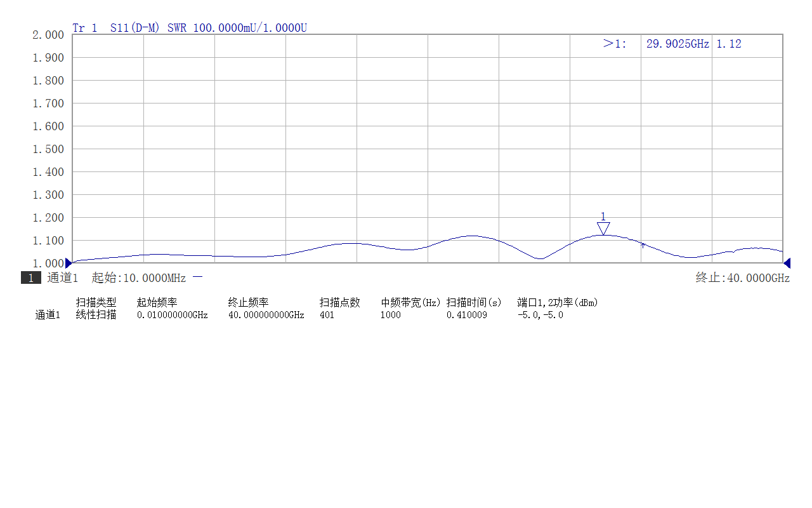Click the small arrow marker on the trace
812x508 pixels.
click(643, 244)
